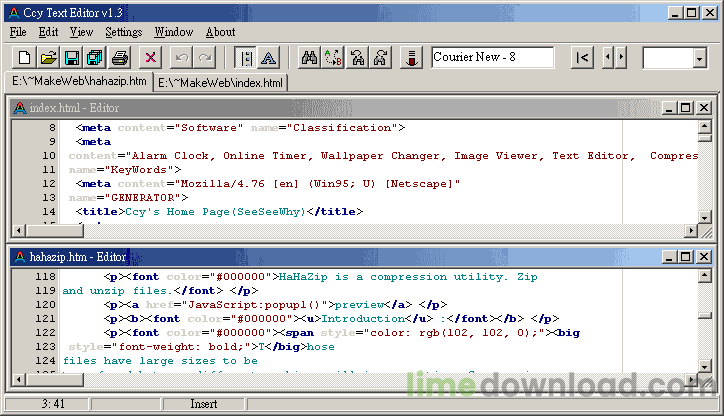Maximize the hahazip.htm editor window
The width and height of the screenshot is (724, 416).
click(x=686, y=257)
